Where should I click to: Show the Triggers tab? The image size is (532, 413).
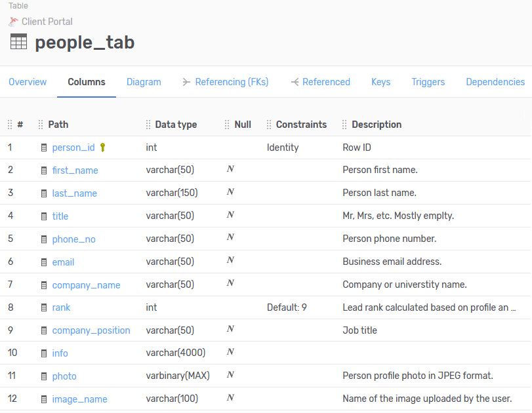click(x=428, y=82)
